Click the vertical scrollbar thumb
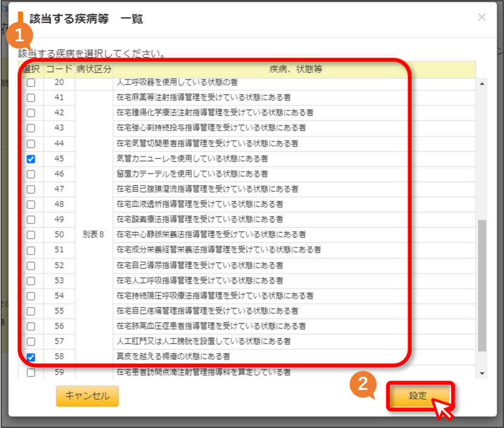 click(482, 286)
